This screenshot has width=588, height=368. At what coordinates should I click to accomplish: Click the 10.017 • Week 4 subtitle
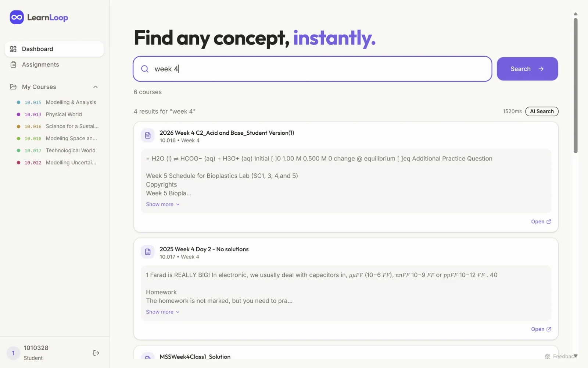[x=179, y=257]
